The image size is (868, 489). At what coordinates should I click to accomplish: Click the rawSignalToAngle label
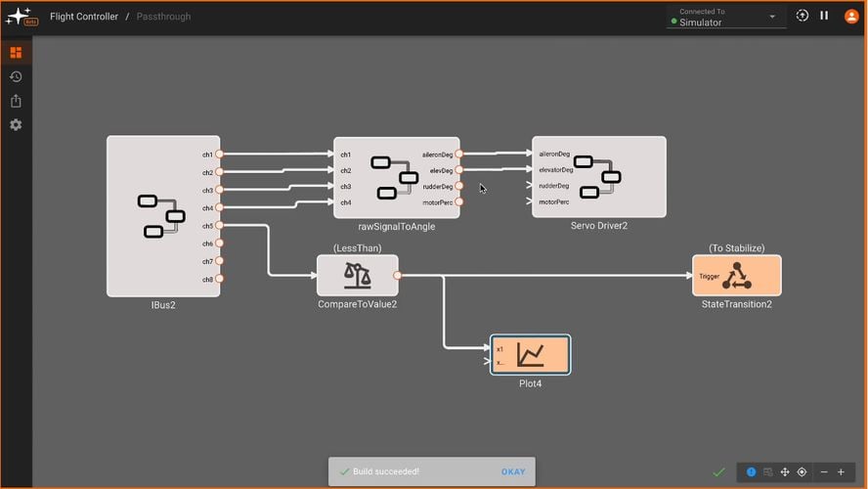[396, 227]
